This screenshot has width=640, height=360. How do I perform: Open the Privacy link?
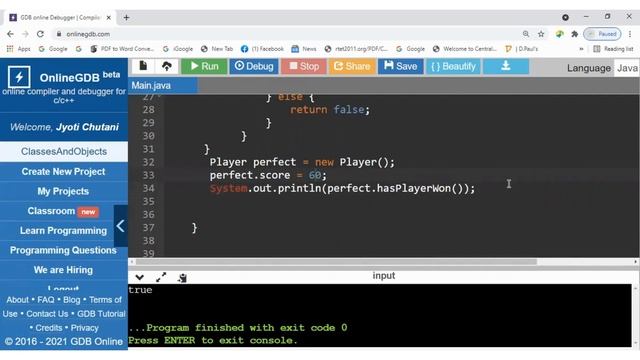point(84,328)
